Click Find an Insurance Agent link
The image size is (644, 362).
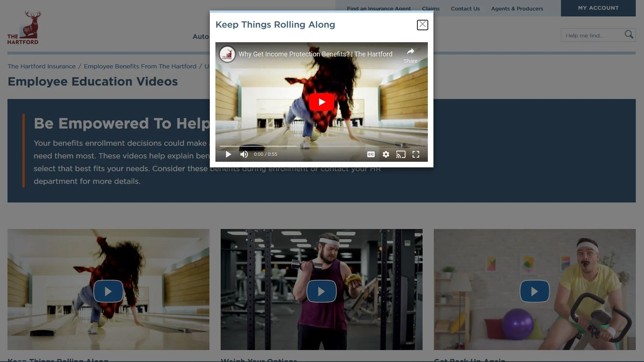[378, 9]
